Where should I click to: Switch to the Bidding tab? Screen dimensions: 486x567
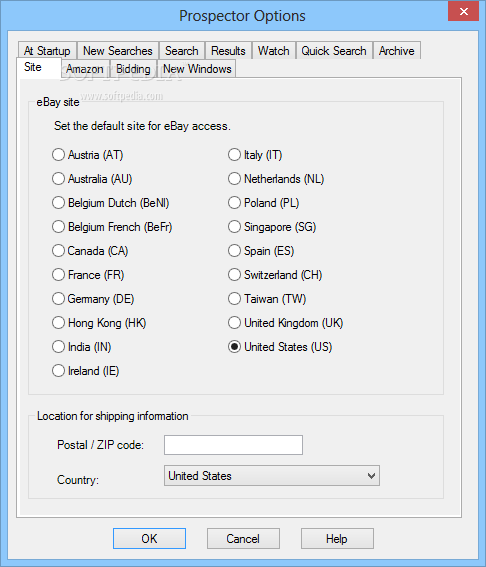(133, 69)
